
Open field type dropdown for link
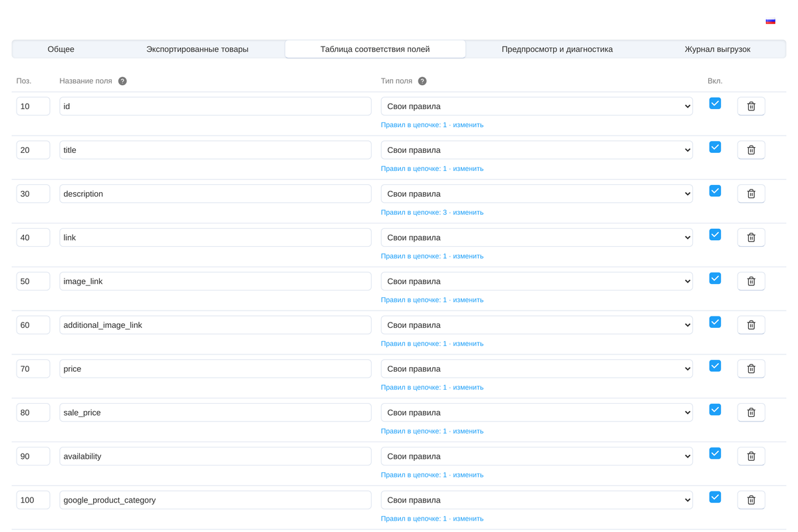pyautogui.click(x=537, y=237)
